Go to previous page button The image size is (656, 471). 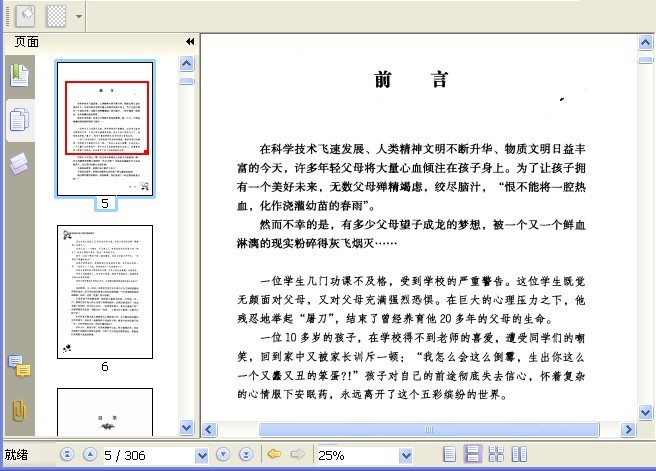[90, 454]
